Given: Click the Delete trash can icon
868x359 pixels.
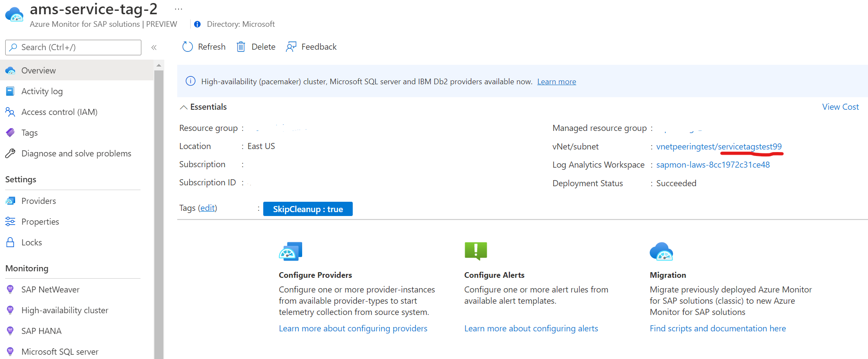Looking at the screenshot, I should coord(241,47).
